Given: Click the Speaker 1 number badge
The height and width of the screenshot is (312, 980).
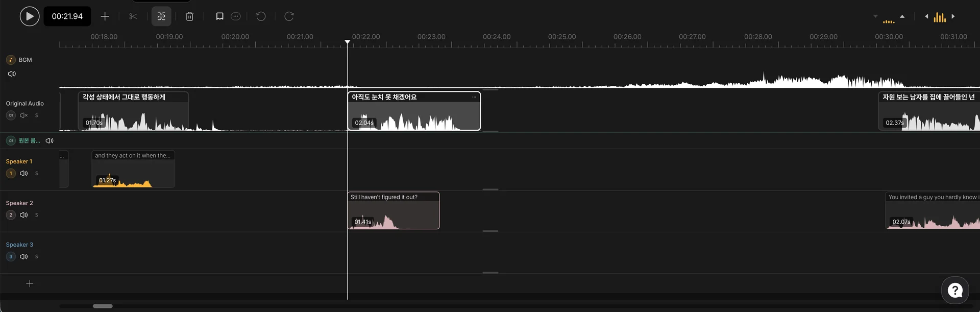Looking at the screenshot, I should pyautogui.click(x=11, y=173).
